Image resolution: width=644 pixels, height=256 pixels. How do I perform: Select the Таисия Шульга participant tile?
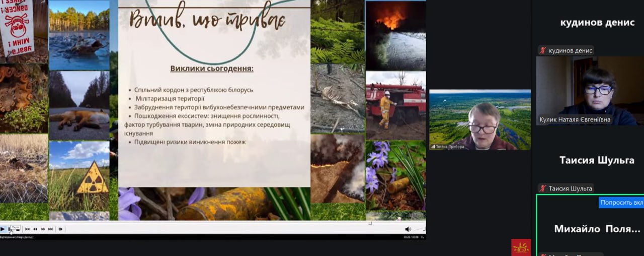pyautogui.click(x=590, y=161)
